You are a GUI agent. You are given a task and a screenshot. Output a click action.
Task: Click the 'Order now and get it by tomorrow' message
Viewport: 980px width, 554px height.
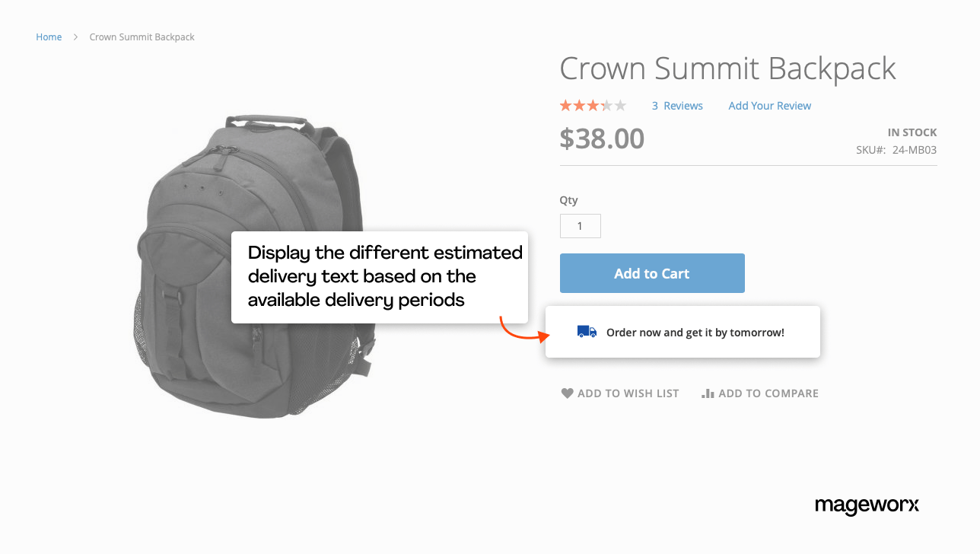(x=695, y=333)
